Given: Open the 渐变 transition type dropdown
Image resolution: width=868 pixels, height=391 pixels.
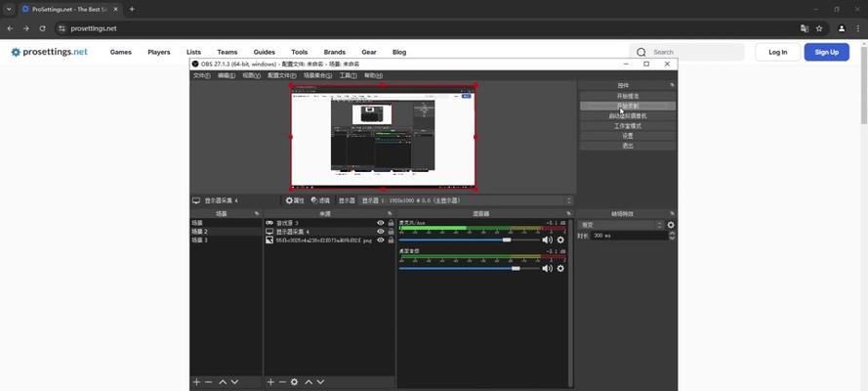Looking at the screenshot, I should click(620, 225).
